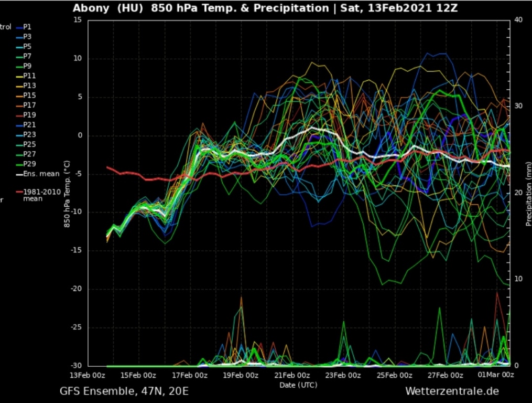The width and height of the screenshot is (532, 403).
Task: Click the P15 legend label
Action: click(29, 96)
